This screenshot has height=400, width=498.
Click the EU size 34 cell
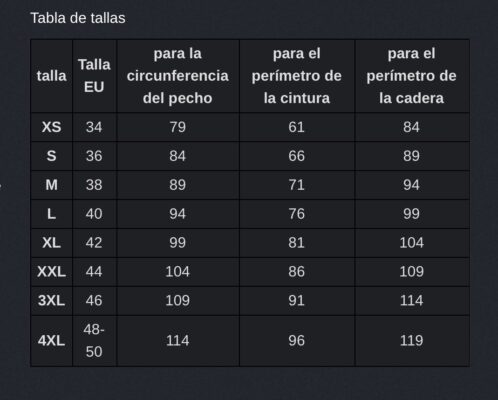(x=94, y=127)
